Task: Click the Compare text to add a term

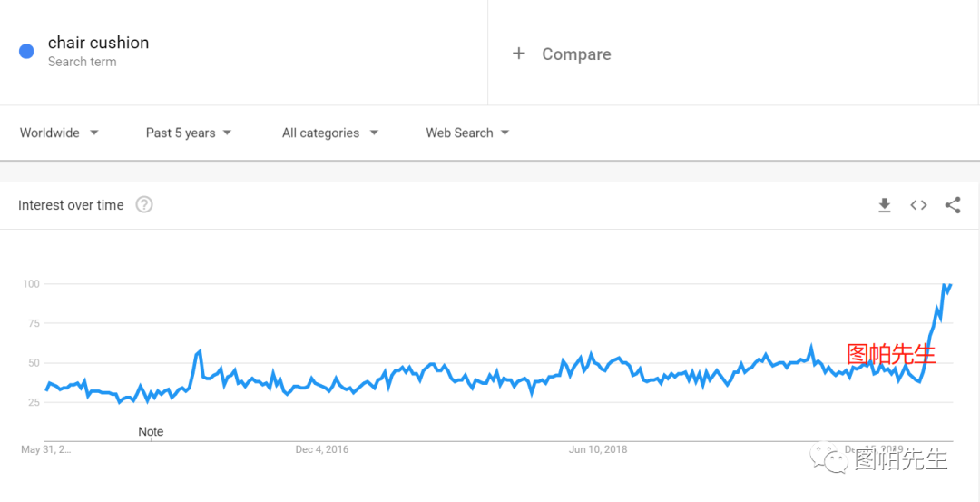Action: pyautogui.click(x=576, y=54)
